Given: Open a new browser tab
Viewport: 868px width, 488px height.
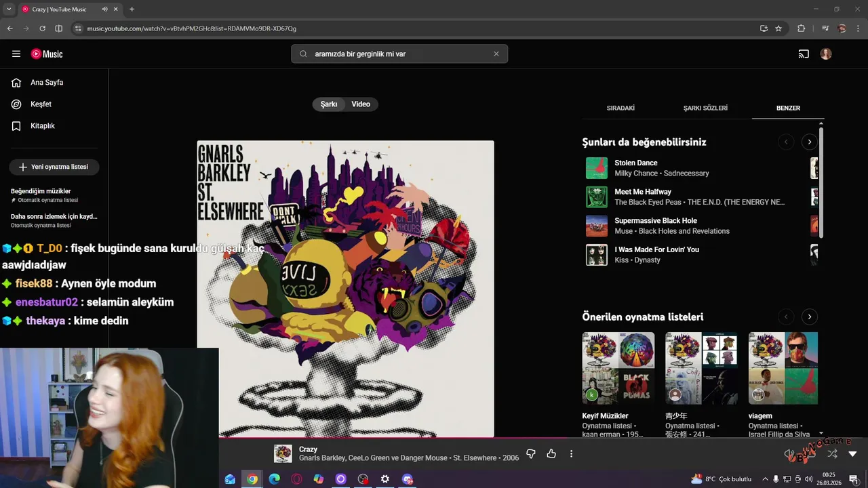Looking at the screenshot, I should click(132, 9).
